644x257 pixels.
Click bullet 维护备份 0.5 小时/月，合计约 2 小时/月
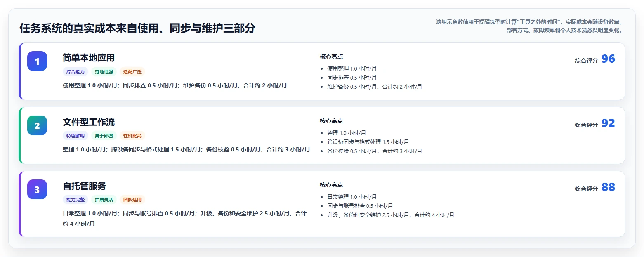coord(375,87)
